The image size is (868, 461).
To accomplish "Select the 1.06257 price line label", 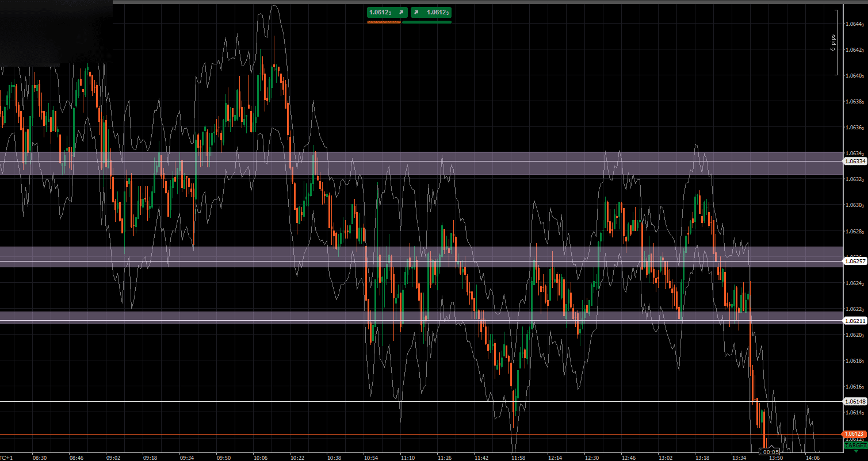I will (855, 261).
